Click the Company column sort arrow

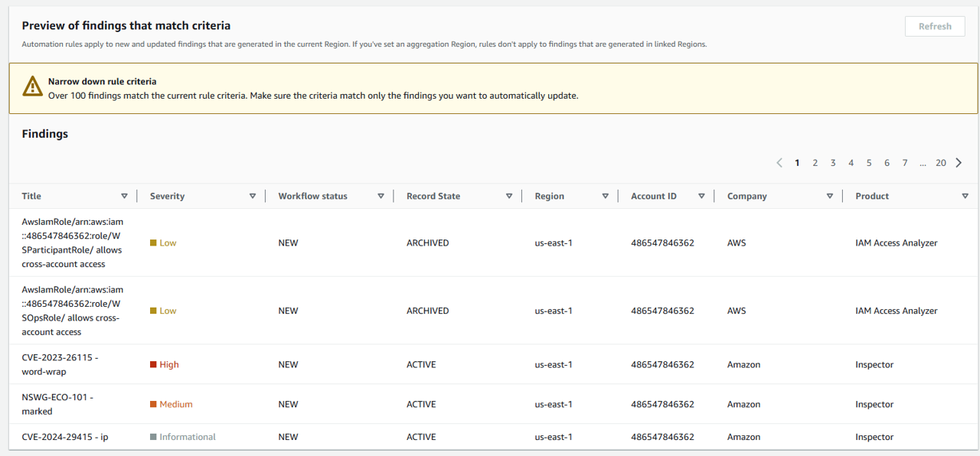point(829,197)
